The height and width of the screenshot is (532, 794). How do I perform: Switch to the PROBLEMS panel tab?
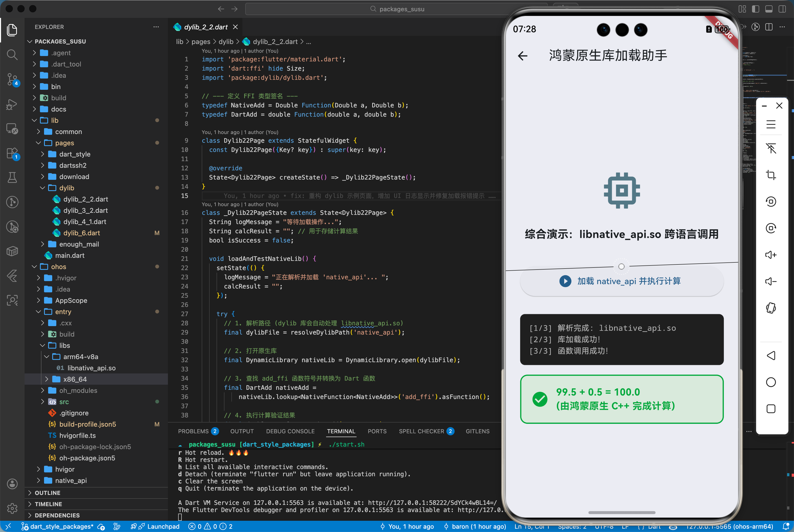(x=193, y=431)
